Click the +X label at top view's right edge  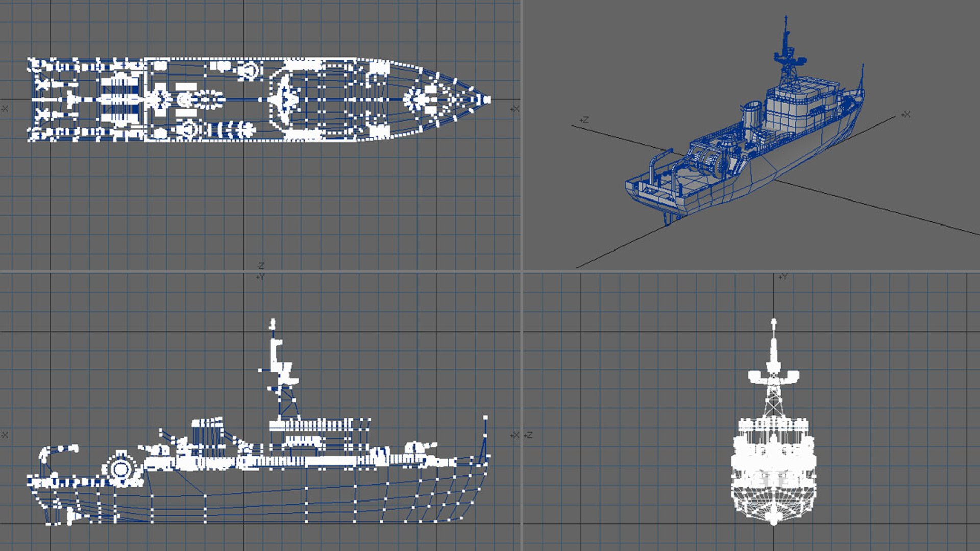(514, 109)
